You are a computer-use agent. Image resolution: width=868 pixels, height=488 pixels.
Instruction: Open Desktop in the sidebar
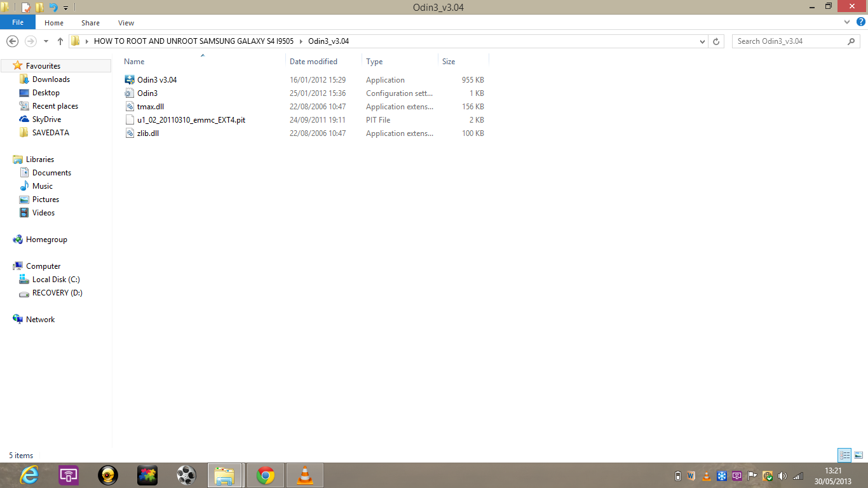(x=46, y=93)
